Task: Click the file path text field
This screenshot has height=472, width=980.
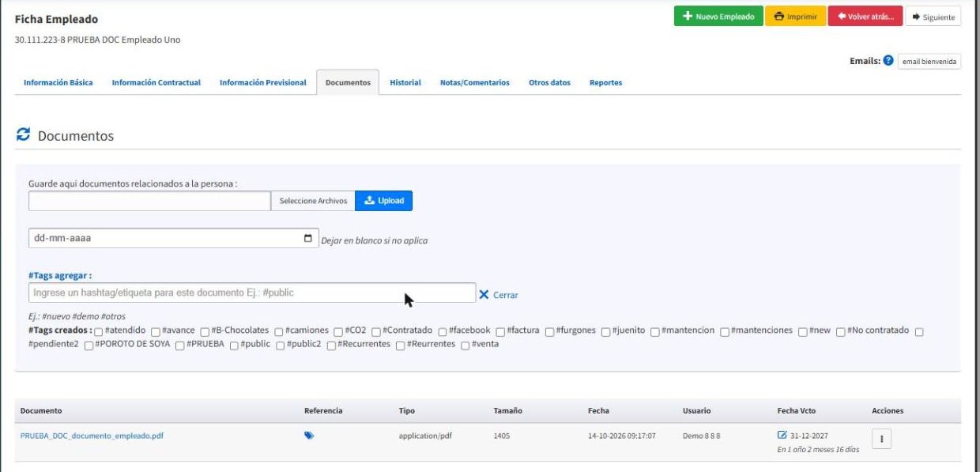Action: [149, 201]
